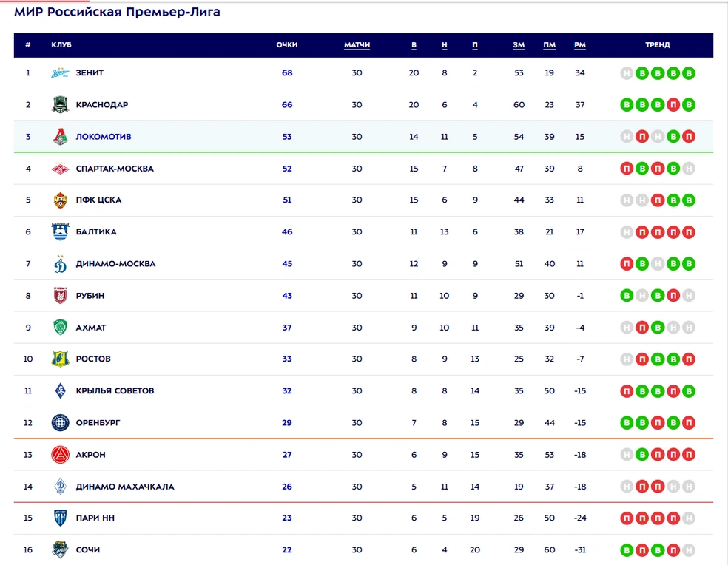Screen dimensions: 728x565
Task: Click the Orenburg club logo
Action: [61, 423]
